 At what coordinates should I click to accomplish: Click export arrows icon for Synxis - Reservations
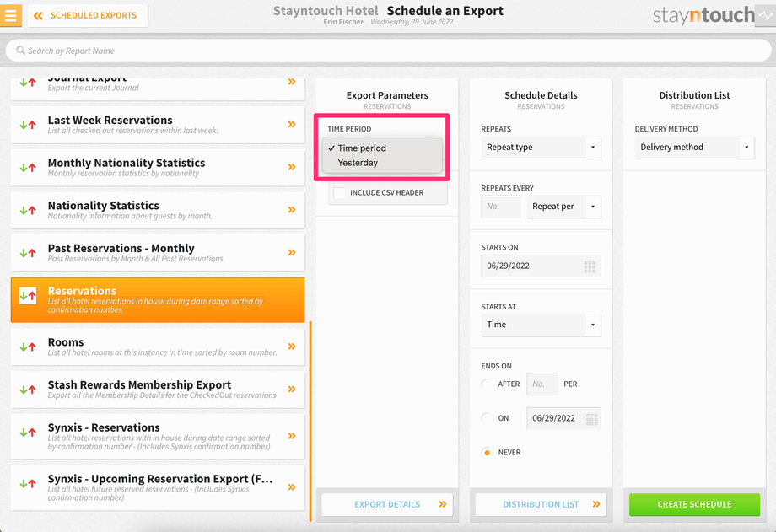(28, 432)
